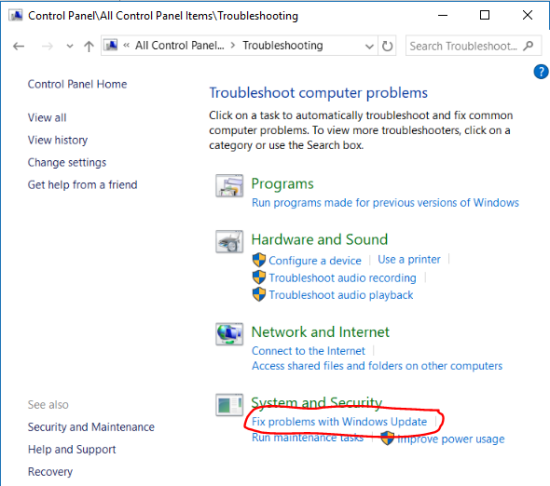This screenshot has width=550, height=486.
Task: Open the System and Security heading
Action: click(x=317, y=403)
